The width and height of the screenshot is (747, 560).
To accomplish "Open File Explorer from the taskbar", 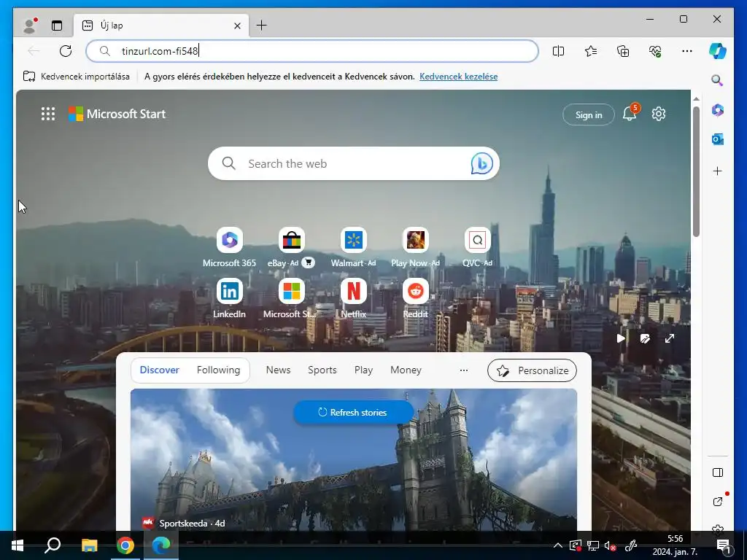I will pyautogui.click(x=89, y=545).
